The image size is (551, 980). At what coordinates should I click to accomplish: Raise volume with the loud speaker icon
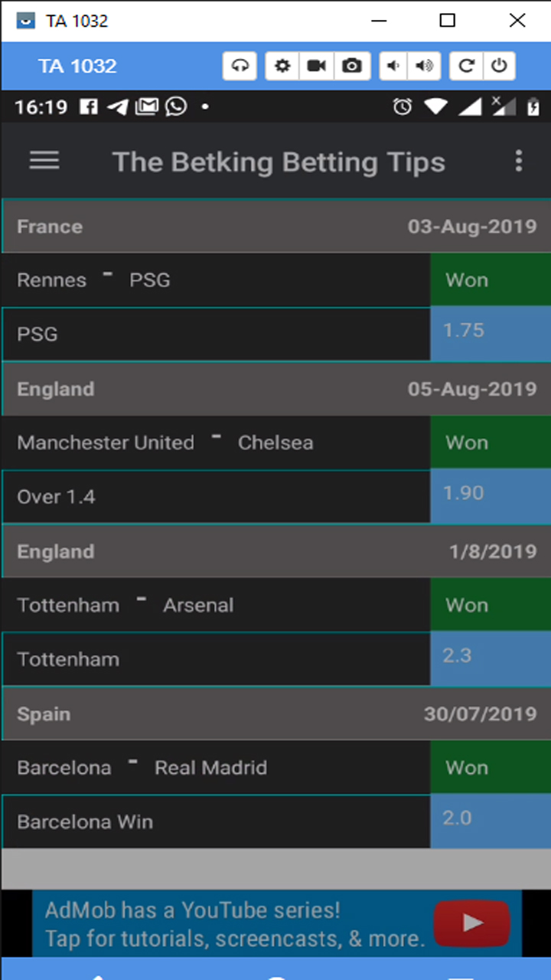(423, 66)
